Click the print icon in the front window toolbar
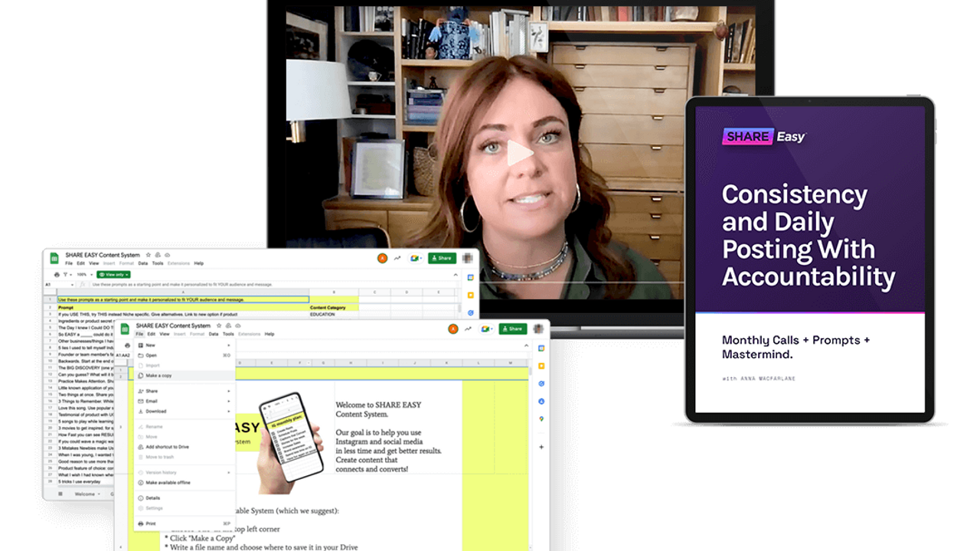This screenshot has width=980, height=551. (x=127, y=345)
